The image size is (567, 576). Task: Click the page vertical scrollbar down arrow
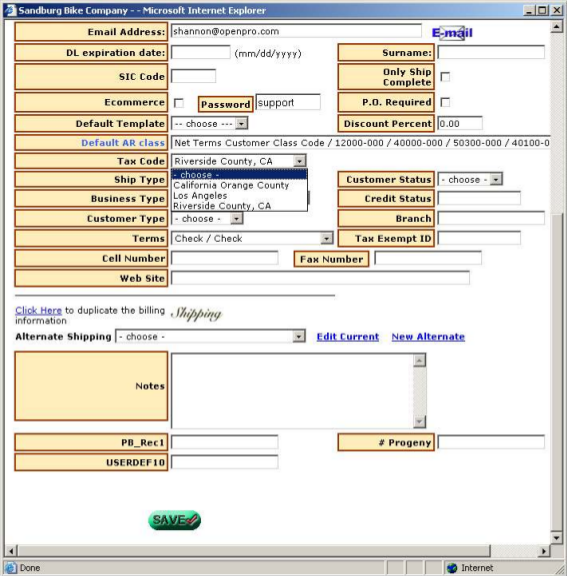click(557, 537)
